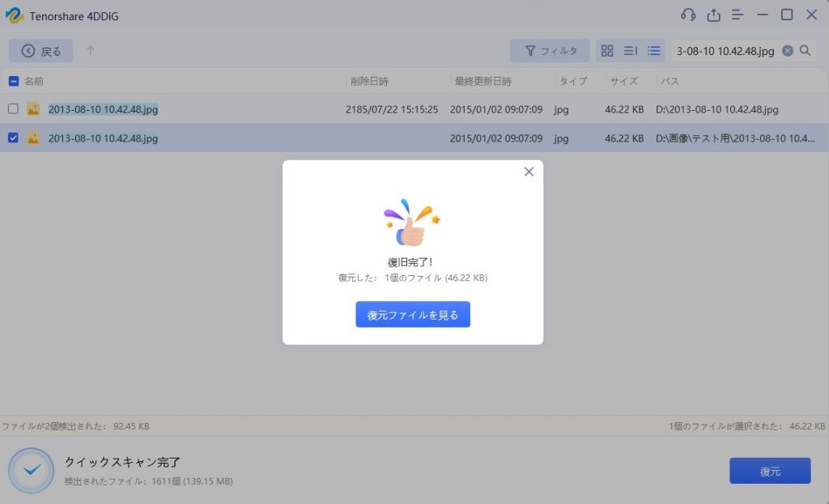This screenshot has height=504, width=829.
Task: Uncheck the second 2013-08-10 10.42.48.jpg file
Action: 13,138
